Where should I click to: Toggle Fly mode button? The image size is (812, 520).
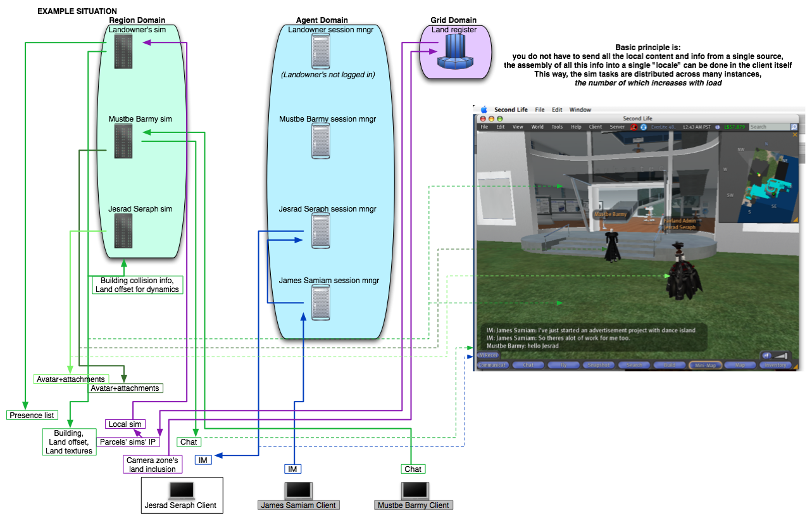563,365
